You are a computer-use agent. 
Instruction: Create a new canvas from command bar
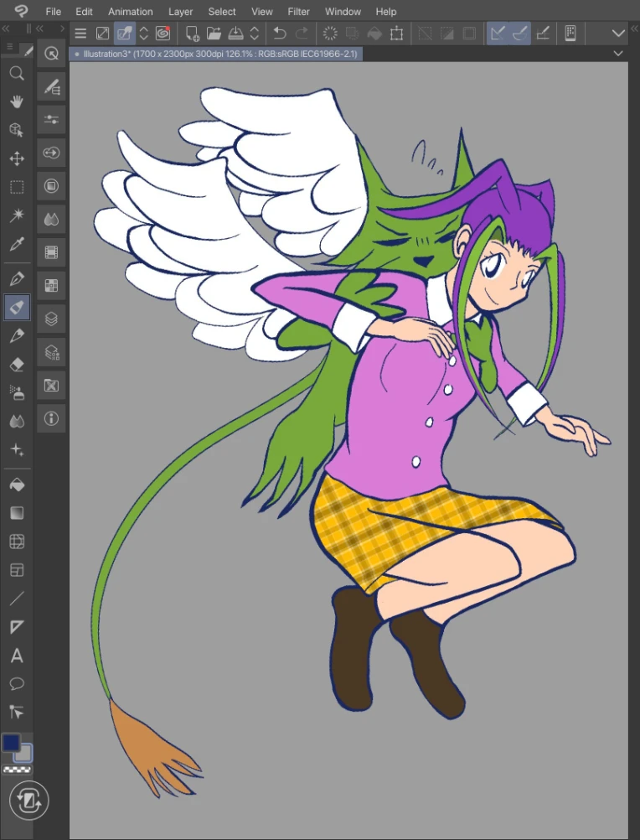[192, 34]
